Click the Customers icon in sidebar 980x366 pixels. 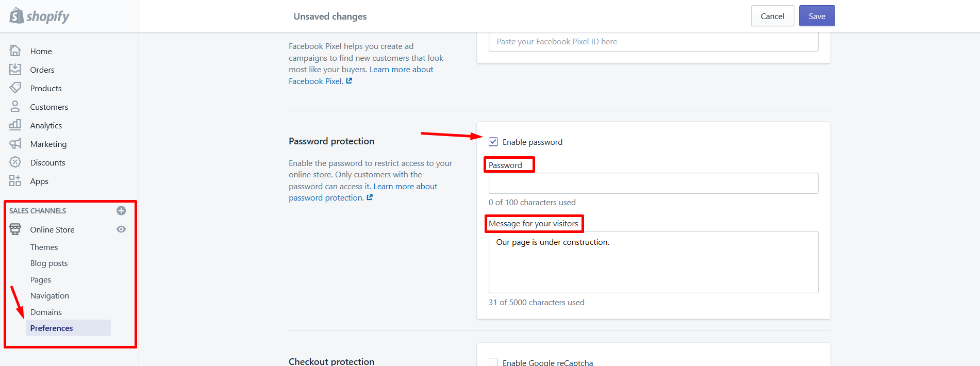click(x=15, y=106)
